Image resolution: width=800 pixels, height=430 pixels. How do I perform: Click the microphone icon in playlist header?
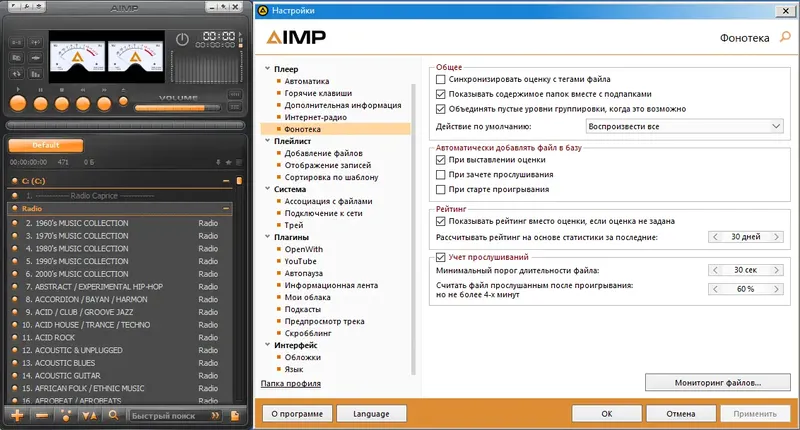[218, 162]
